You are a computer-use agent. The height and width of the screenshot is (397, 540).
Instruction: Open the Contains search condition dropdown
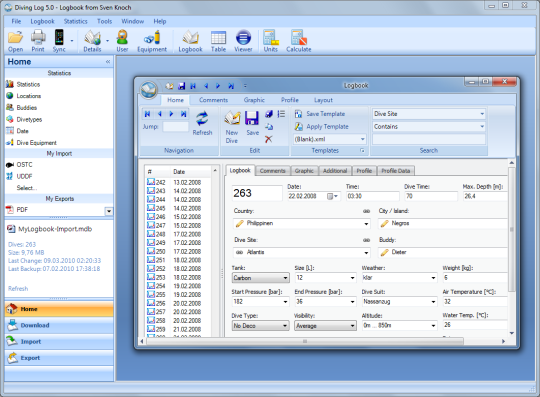482,127
